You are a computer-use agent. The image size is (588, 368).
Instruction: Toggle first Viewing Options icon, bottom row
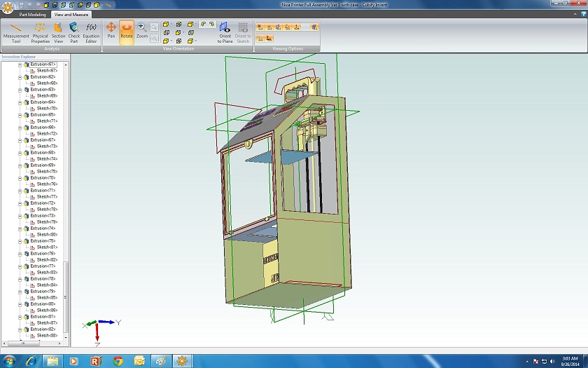[x=260, y=39]
